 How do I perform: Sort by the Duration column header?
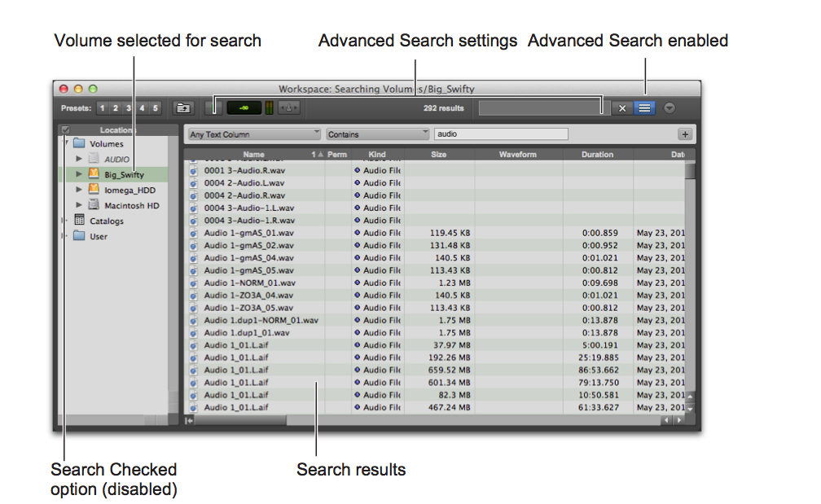tap(597, 154)
